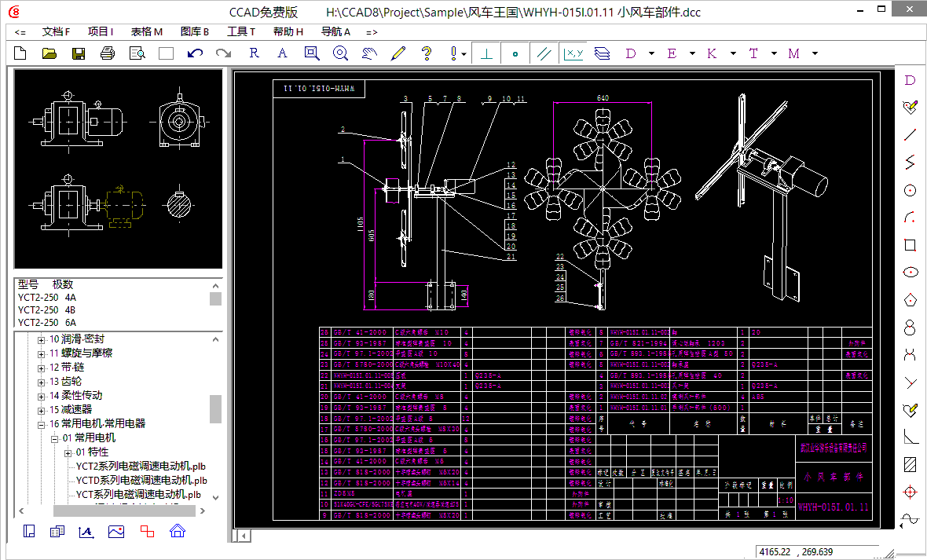Open the 图库 B menu
927x560 pixels.
[195, 32]
